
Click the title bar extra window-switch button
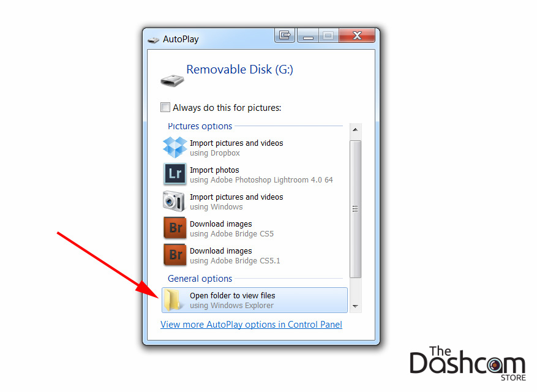click(285, 36)
